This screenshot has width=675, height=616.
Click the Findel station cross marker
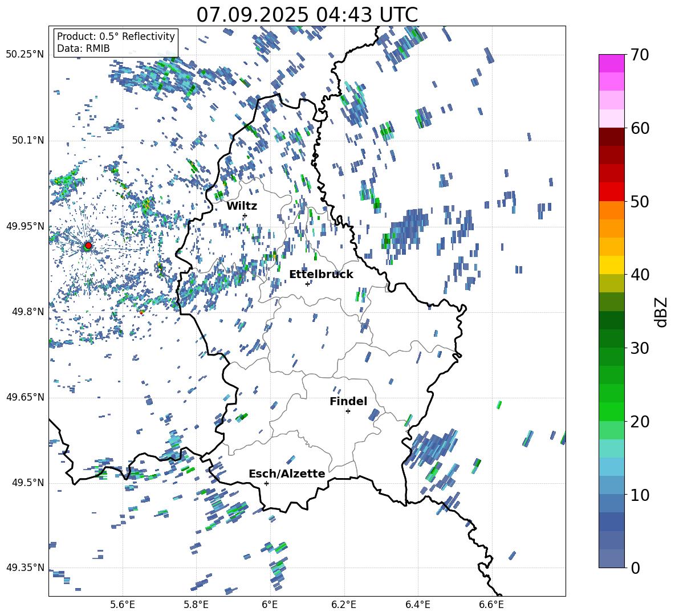click(348, 411)
